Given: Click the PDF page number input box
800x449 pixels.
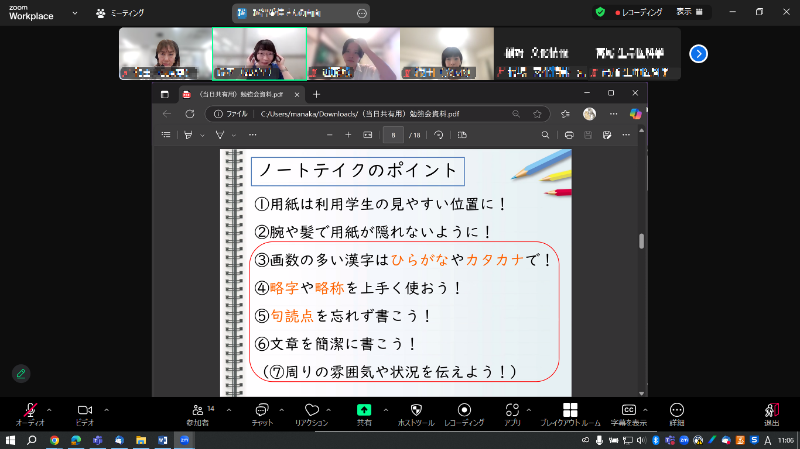Looking at the screenshot, I should [x=396, y=134].
